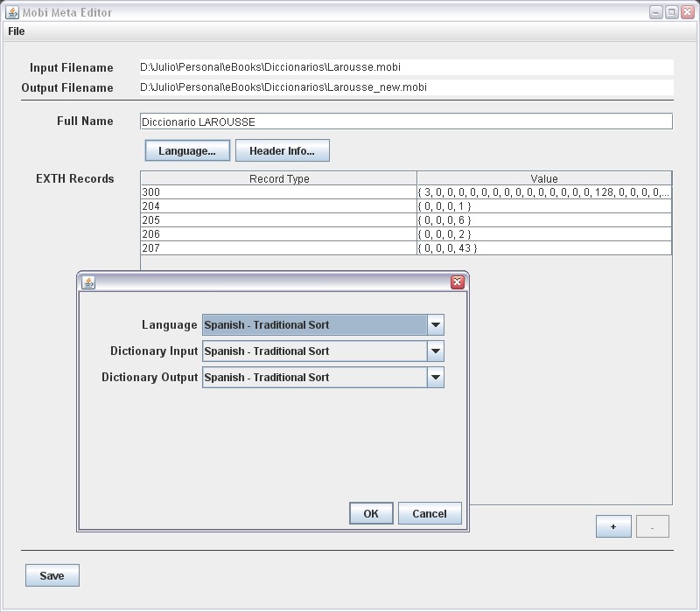Screen dimensions: 700x612
Task: Click the Dictionary Output combo box text
Action: (267, 378)
